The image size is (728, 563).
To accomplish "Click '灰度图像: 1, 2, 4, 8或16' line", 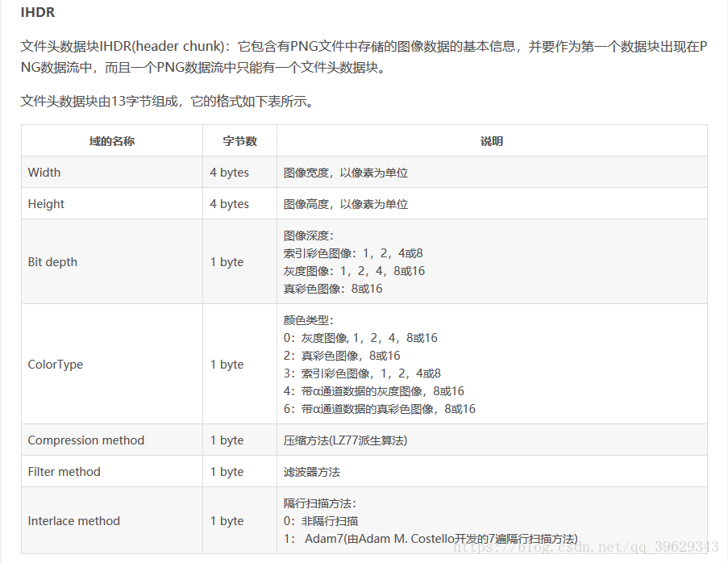I will 354,271.
